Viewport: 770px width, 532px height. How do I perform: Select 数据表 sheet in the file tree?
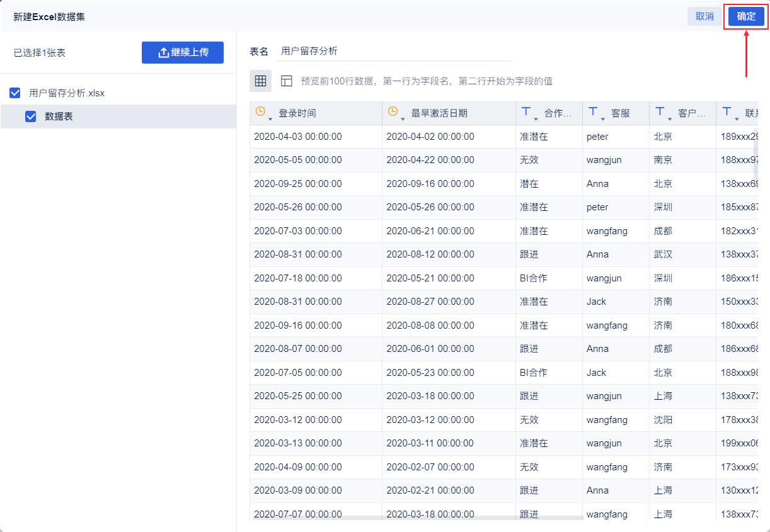tap(59, 116)
